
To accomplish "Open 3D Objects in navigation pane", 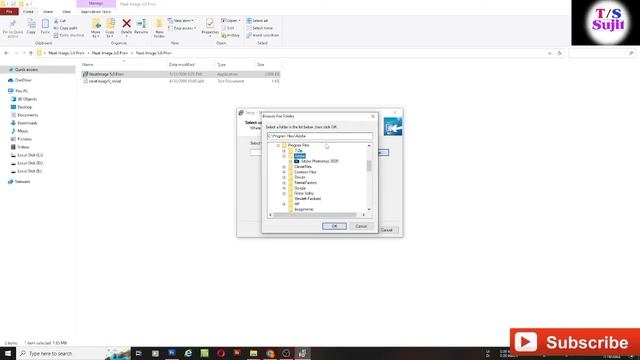I will [27, 99].
